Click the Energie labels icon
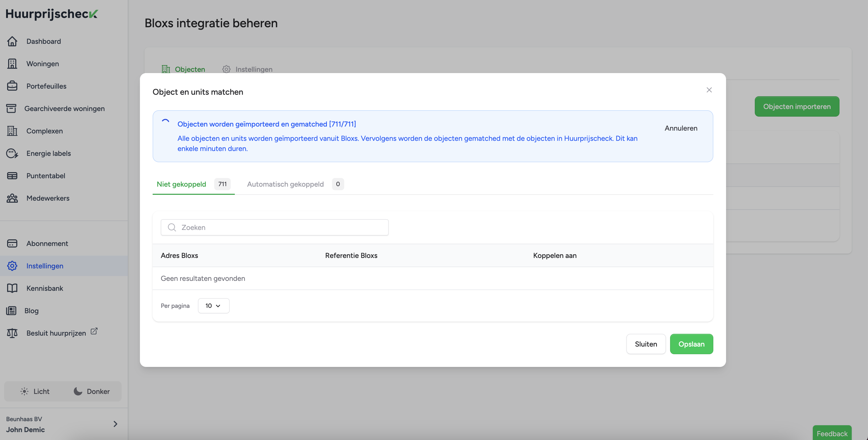This screenshot has height=440, width=868. coord(12,153)
